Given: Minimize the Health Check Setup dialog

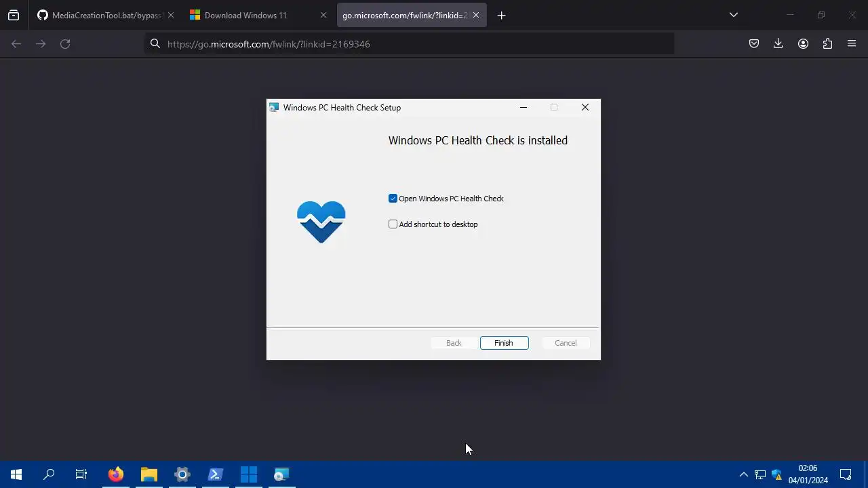Looking at the screenshot, I should 524,107.
